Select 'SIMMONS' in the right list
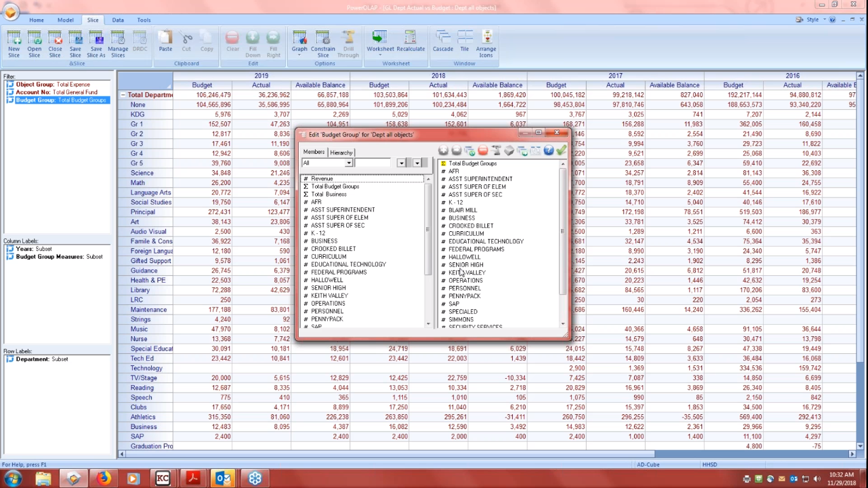 point(461,320)
